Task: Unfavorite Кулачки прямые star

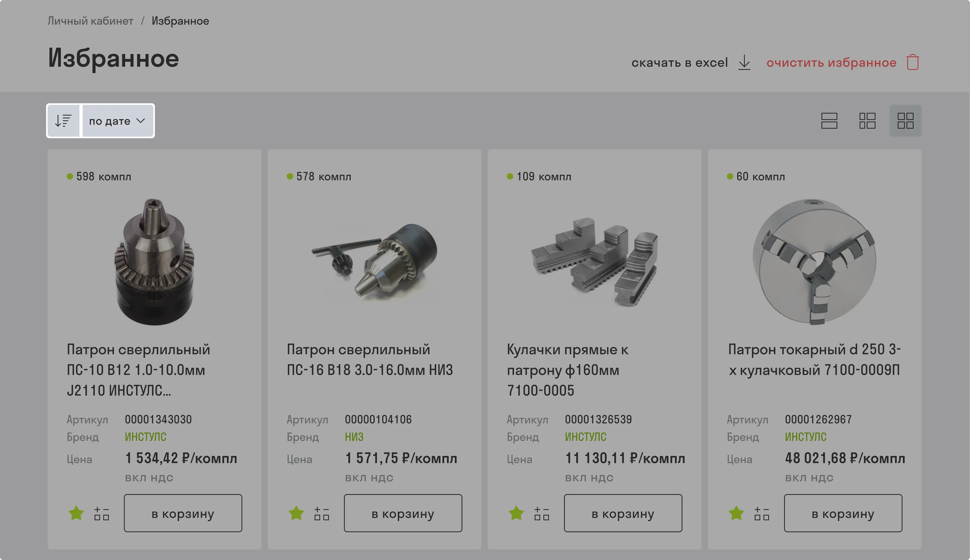Action: [516, 513]
